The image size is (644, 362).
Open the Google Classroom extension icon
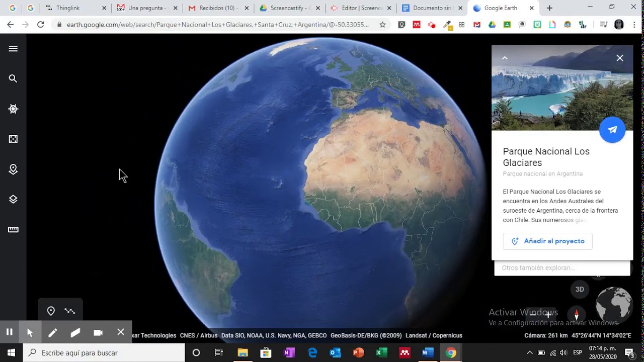pyautogui.click(x=507, y=25)
